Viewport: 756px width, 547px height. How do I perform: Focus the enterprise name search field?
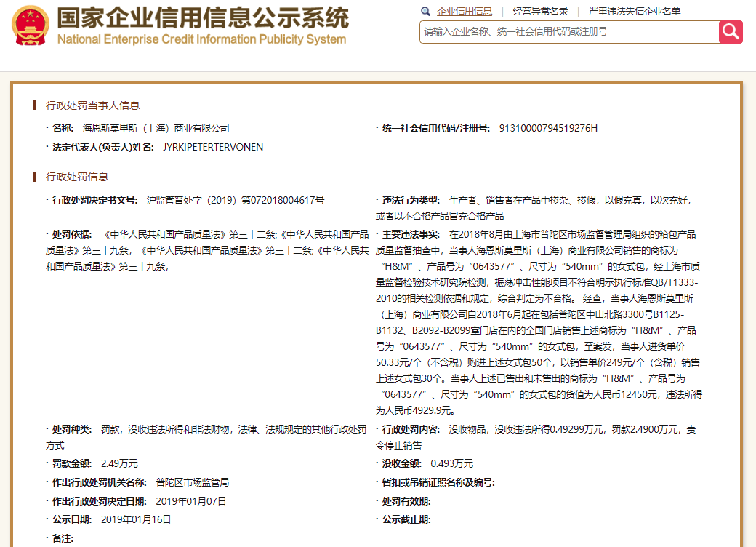coord(569,32)
